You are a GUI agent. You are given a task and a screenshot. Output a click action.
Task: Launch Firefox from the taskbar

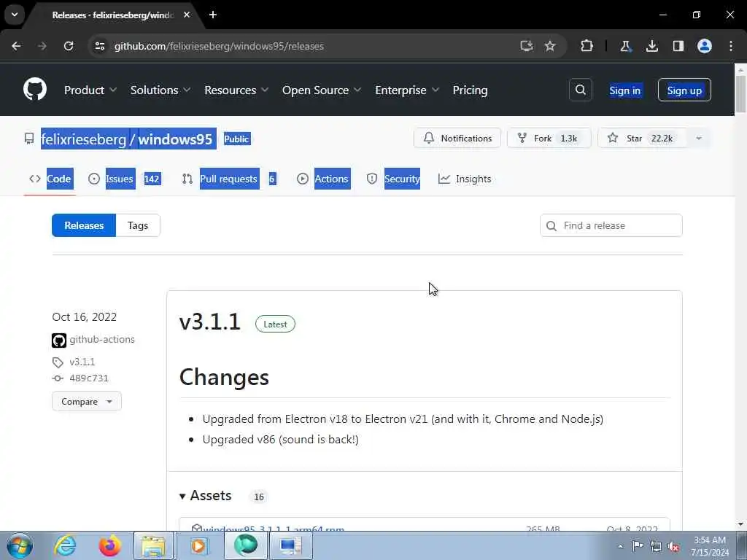pyautogui.click(x=109, y=545)
